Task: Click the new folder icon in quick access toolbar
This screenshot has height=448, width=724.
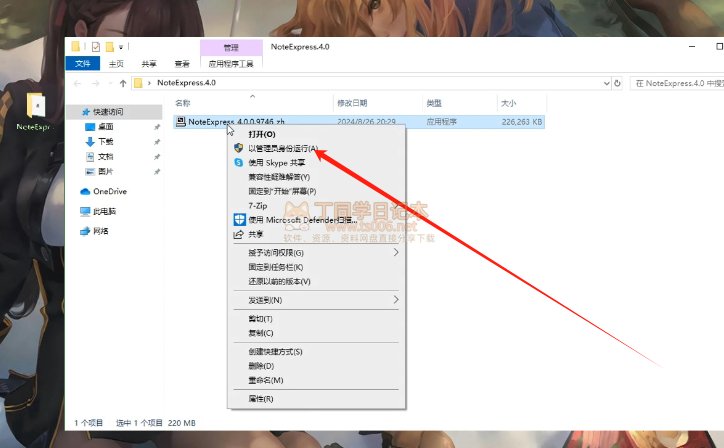Action: pyautogui.click(x=109, y=47)
